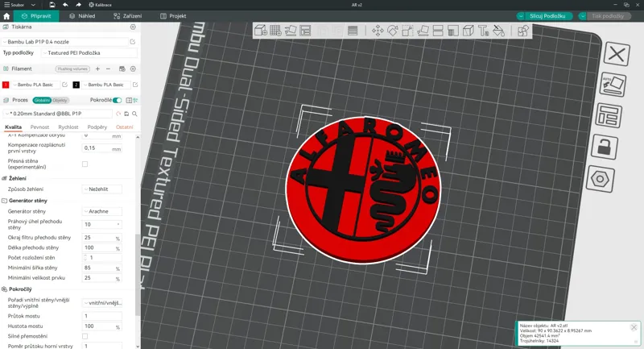Click the Save disk icon
The image size is (644, 349).
(x=52, y=5)
